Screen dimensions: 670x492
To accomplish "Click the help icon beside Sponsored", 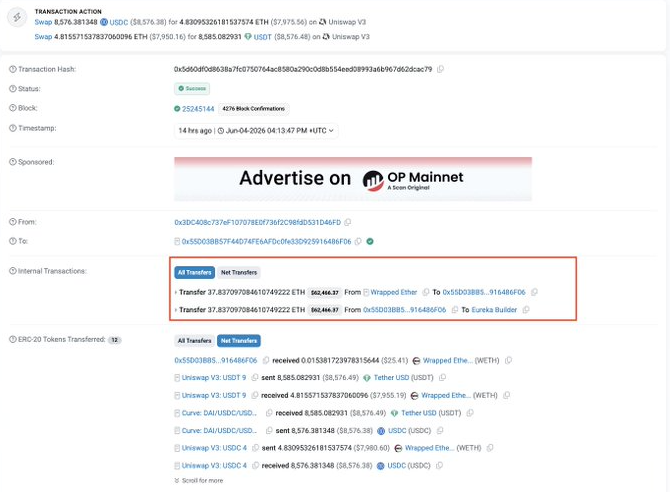I will coord(13,162).
